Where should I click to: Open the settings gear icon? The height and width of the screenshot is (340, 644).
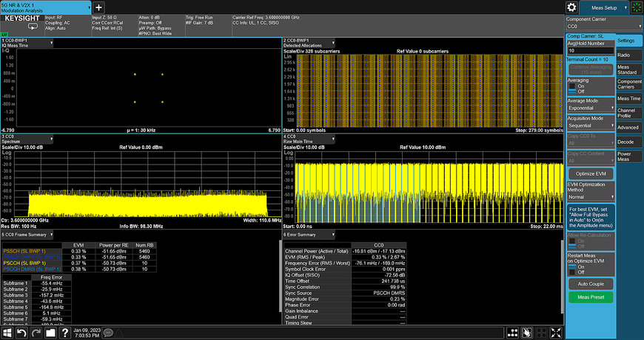(571, 7)
